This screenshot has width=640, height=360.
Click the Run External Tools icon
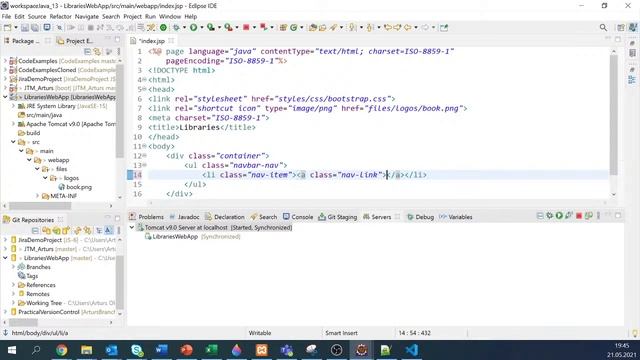pos(228,27)
